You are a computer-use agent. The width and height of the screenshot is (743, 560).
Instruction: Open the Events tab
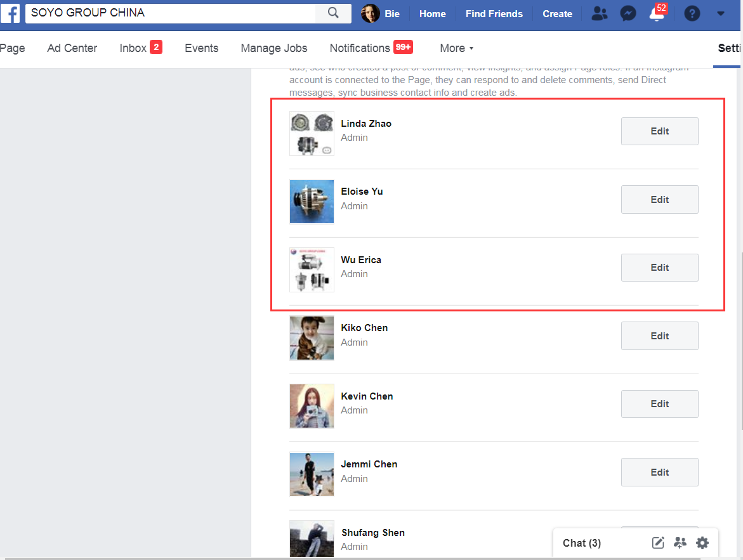point(201,48)
